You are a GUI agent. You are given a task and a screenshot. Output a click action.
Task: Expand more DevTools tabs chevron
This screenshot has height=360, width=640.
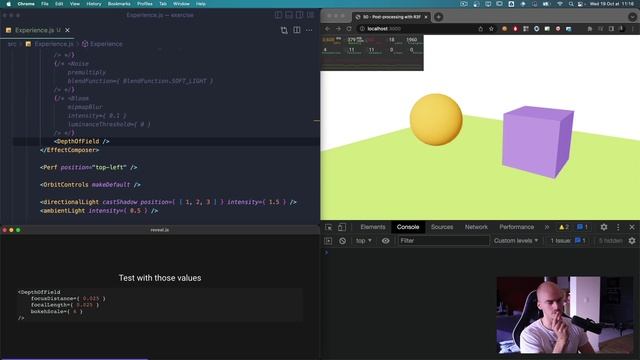[x=547, y=227]
